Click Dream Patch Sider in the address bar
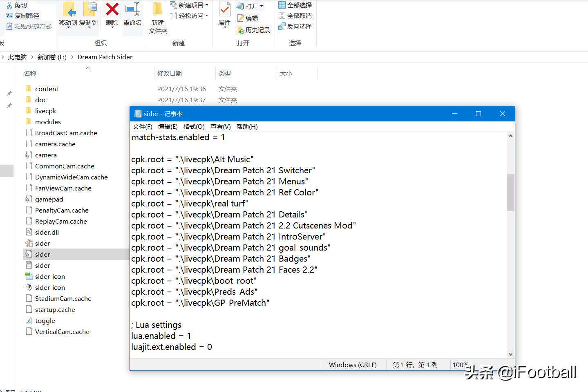Image resolution: width=588 pixels, height=392 pixels. pos(105,57)
